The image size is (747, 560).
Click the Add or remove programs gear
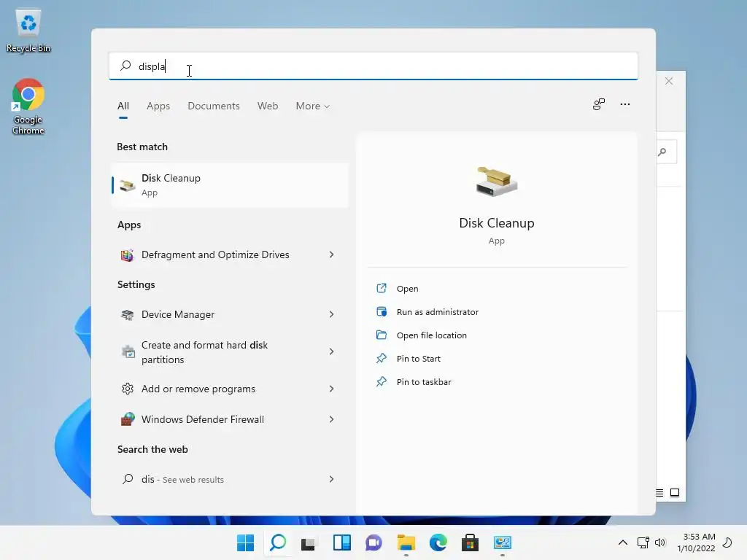pyautogui.click(x=127, y=389)
